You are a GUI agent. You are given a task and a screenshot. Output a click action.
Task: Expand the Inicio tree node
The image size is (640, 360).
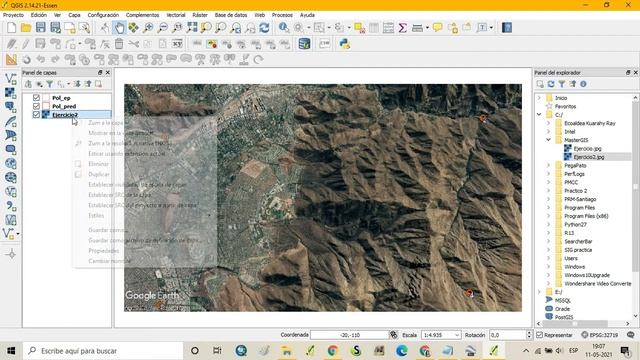click(539, 98)
